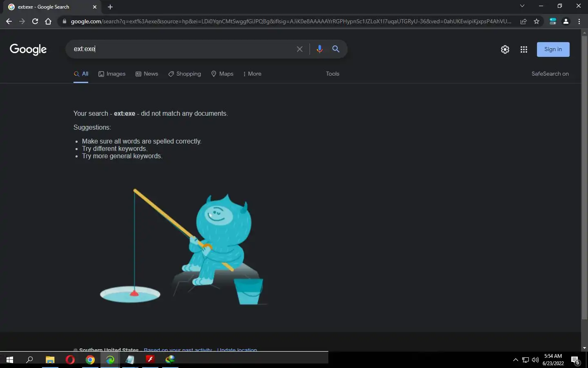588x368 pixels.
Task: Open the Windows Start menu
Action: pyautogui.click(x=10, y=360)
